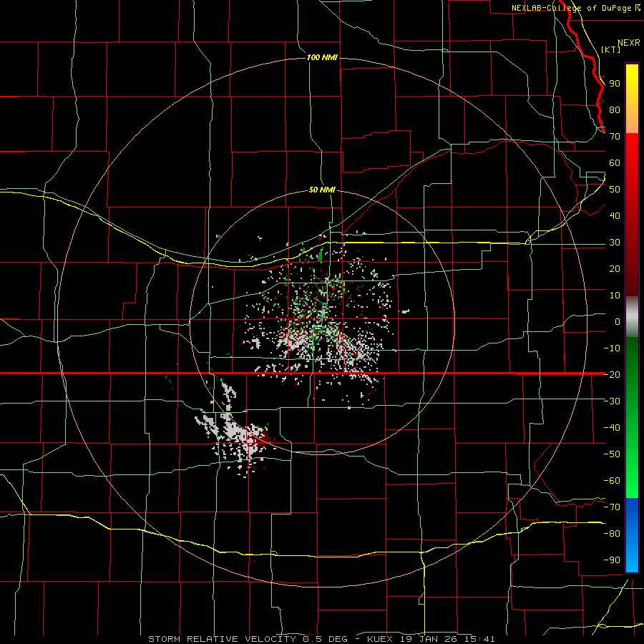The image size is (644, 644).
Task: Click the KUEX 19 JAN 26 15:41 timestamp
Action: pyautogui.click(x=431, y=639)
